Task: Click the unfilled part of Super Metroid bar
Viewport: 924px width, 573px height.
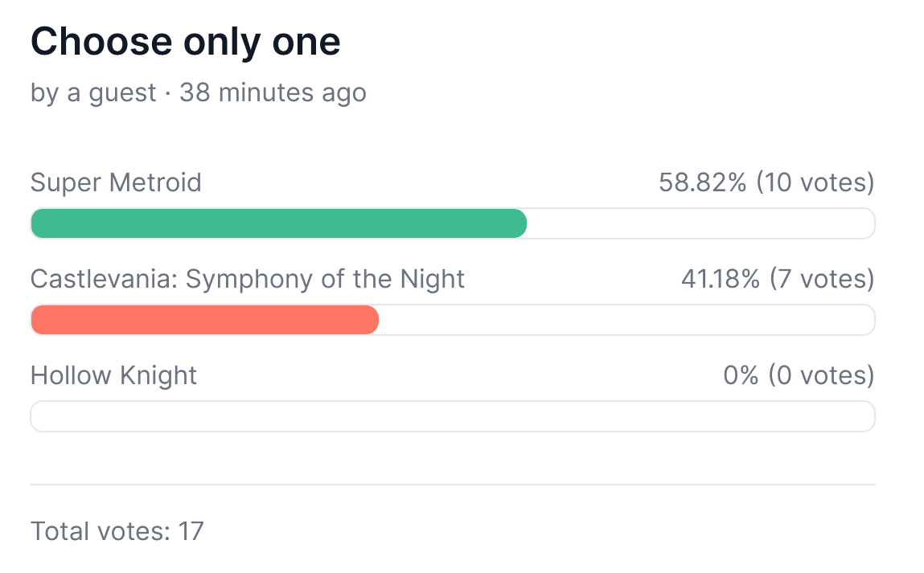Action: [700, 223]
